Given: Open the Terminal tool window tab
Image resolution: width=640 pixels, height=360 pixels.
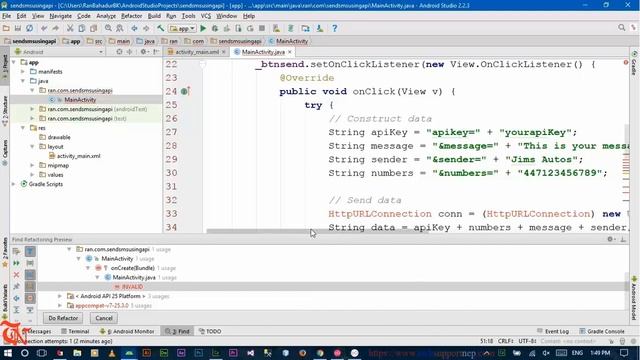Looking at the screenshot, I should [x=75, y=331].
